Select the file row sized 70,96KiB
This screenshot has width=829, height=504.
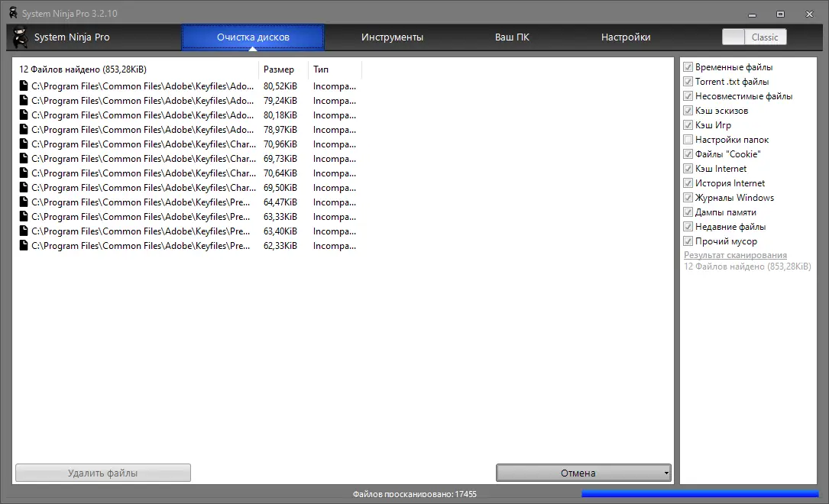188,144
